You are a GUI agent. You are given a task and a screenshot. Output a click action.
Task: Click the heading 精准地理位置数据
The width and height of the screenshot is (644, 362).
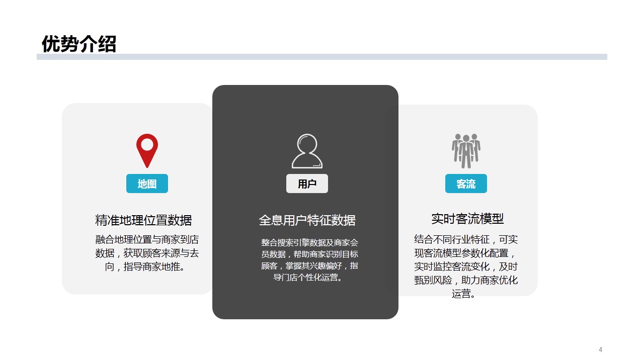point(144,220)
